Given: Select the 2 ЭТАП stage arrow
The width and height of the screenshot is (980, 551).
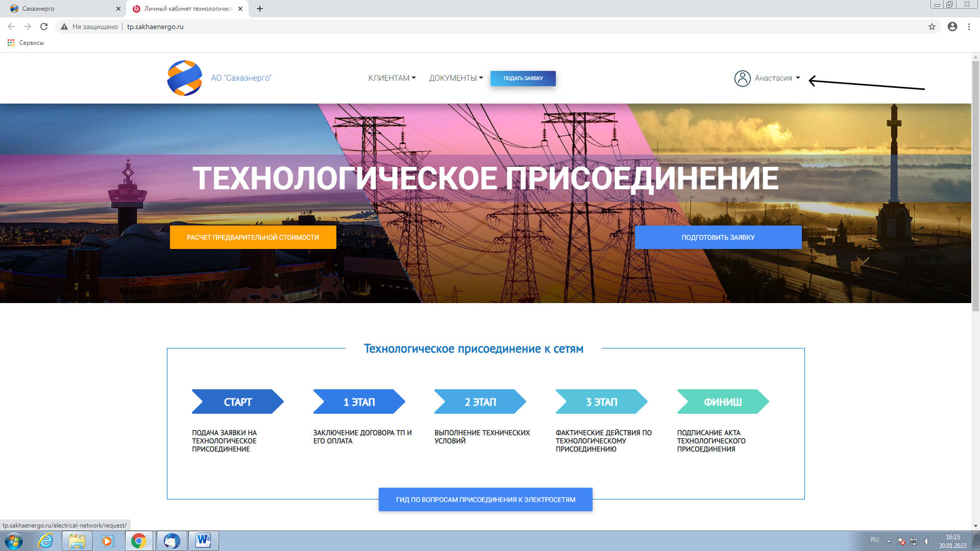Looking at the screenshot, I should click(x=480, y=402).
